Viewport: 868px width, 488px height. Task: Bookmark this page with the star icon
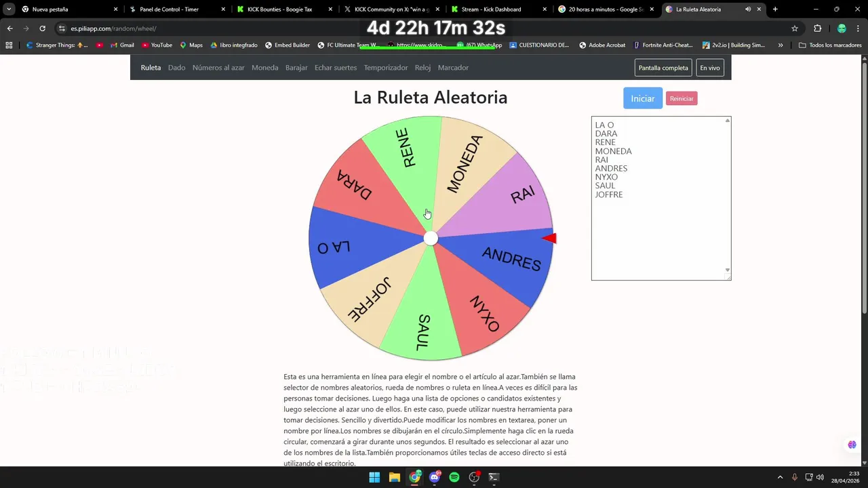(795, 28)
